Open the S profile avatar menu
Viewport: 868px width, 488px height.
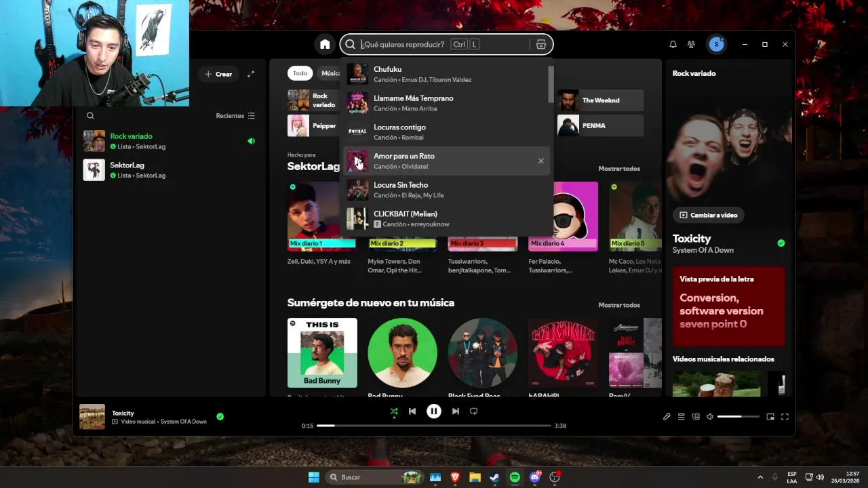pyautogui.click(x=716, y=44)
